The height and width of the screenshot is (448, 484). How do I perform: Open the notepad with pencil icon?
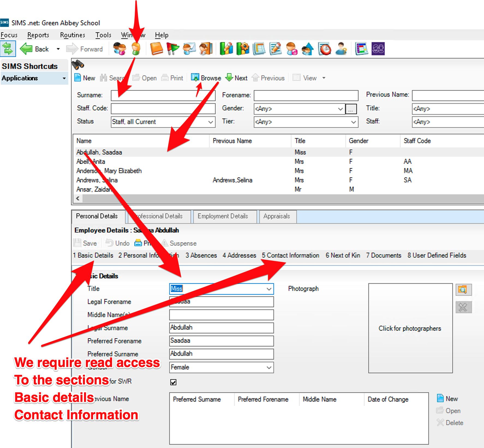(275, 49)
